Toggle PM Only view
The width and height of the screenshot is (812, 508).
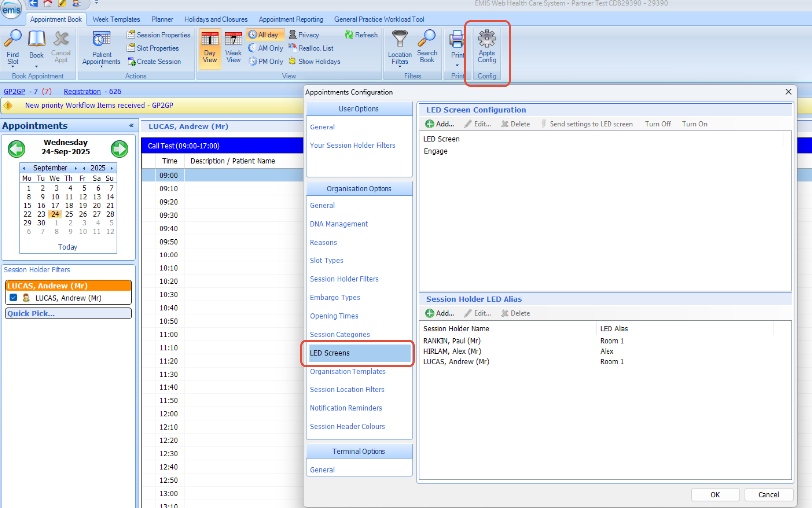pyautogui.click(x=266, y=62)
